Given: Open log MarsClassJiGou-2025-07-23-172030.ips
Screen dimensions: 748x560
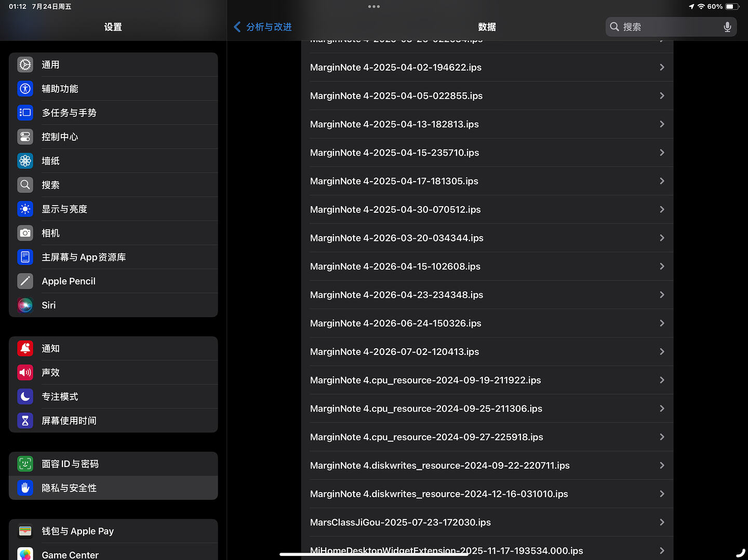Looking at the screenshot, I should (487, 523).
